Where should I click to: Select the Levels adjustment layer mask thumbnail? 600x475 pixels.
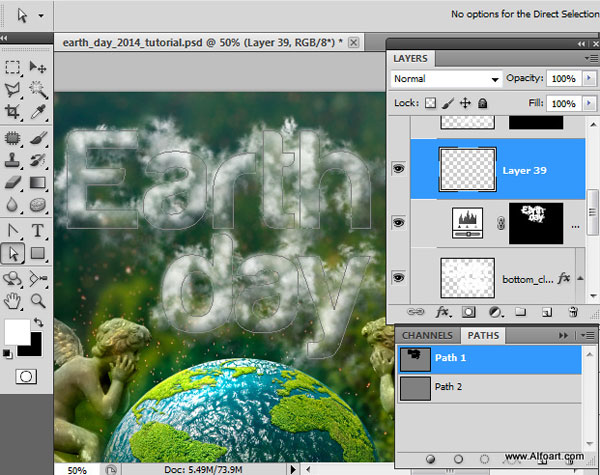tap(536, 223)
